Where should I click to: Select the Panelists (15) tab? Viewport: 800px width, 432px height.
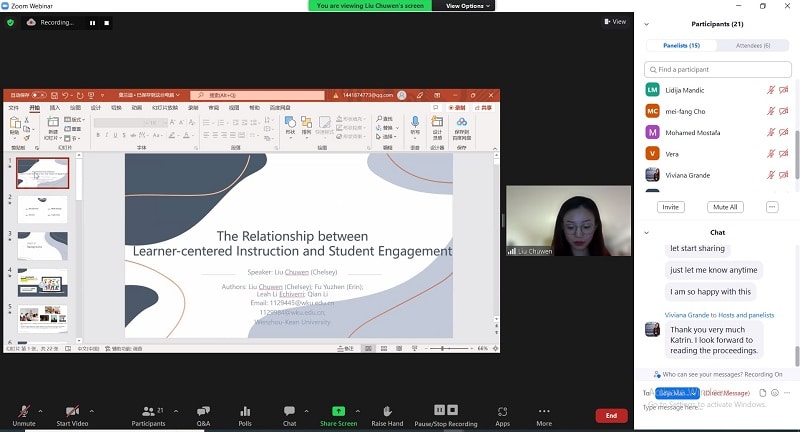[680, 45]
